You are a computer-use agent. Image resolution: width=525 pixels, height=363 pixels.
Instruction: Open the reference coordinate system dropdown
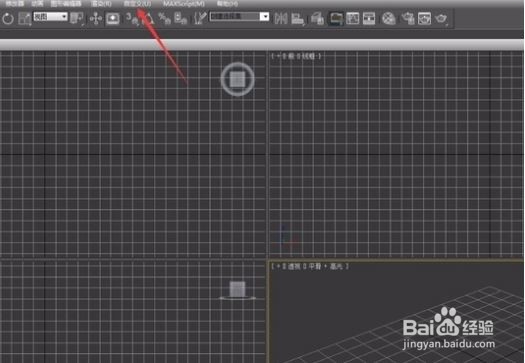(x=50, y=16)
